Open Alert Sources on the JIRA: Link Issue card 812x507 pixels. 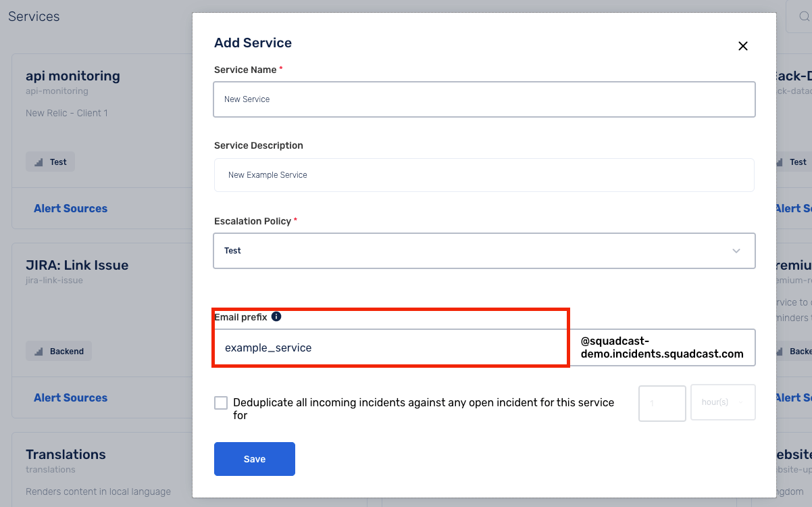(71, 397)
